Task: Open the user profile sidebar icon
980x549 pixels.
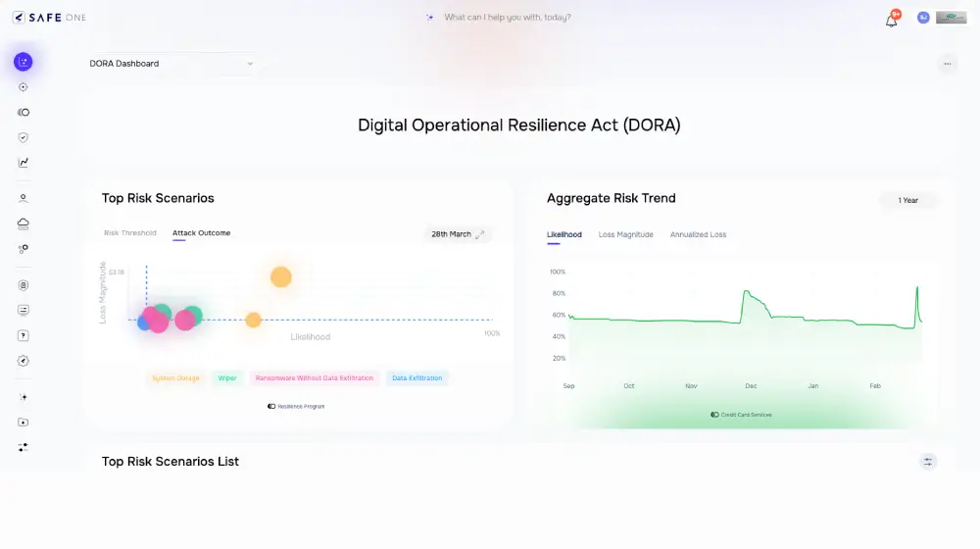Action: pos(24,198)
